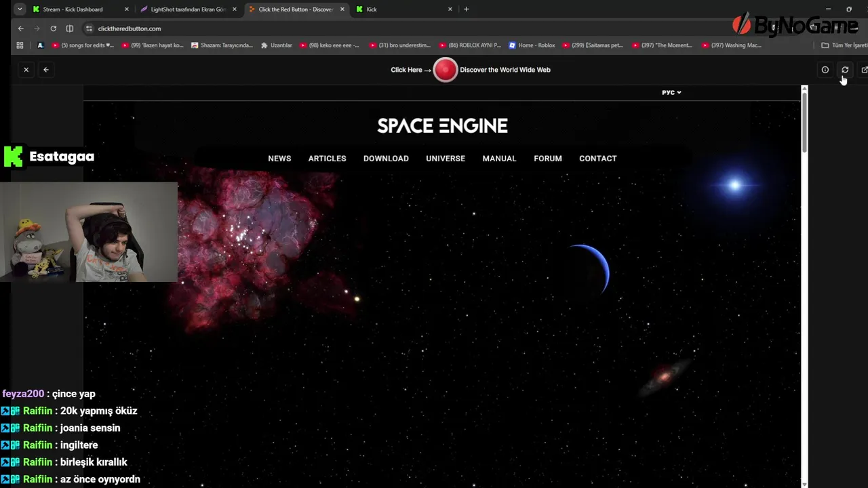Click chat message 'ingiltere'
868x488 pixels.
click(x=79, y=445)
